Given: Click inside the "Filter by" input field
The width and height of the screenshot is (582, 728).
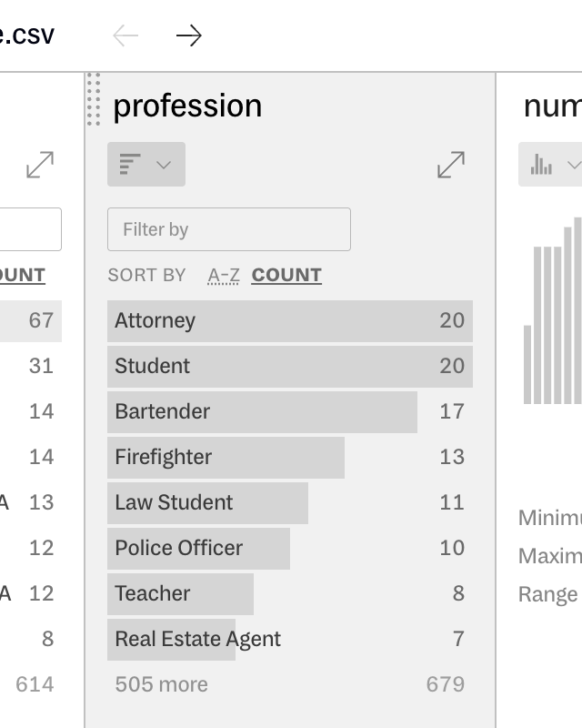Looking at the screenshot, I should coord(227,229).
